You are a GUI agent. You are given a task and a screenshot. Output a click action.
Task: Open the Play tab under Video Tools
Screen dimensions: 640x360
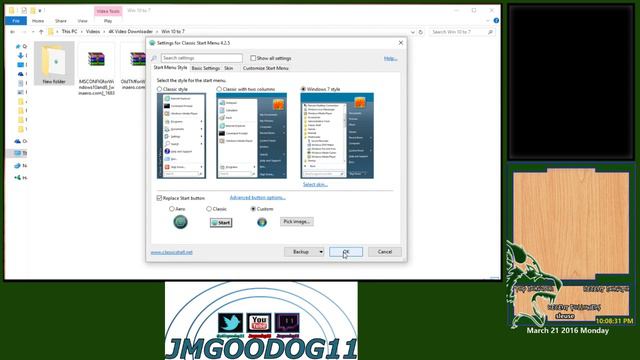pos(108,21)
